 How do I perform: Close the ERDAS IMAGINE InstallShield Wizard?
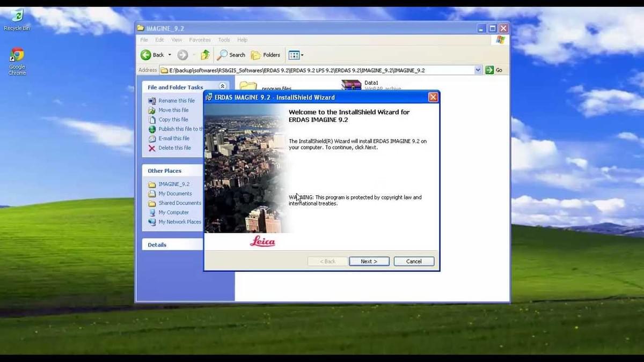click(433, 97)
